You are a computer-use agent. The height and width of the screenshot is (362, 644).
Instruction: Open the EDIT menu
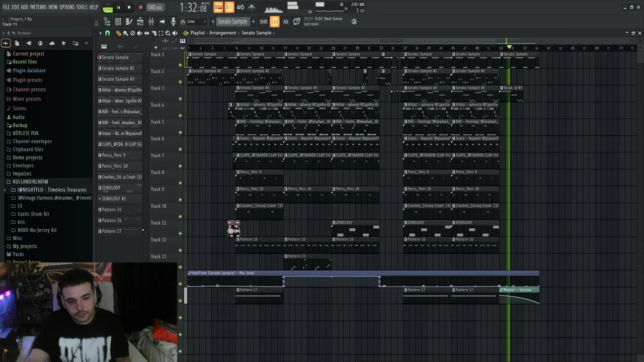point(16,7)
